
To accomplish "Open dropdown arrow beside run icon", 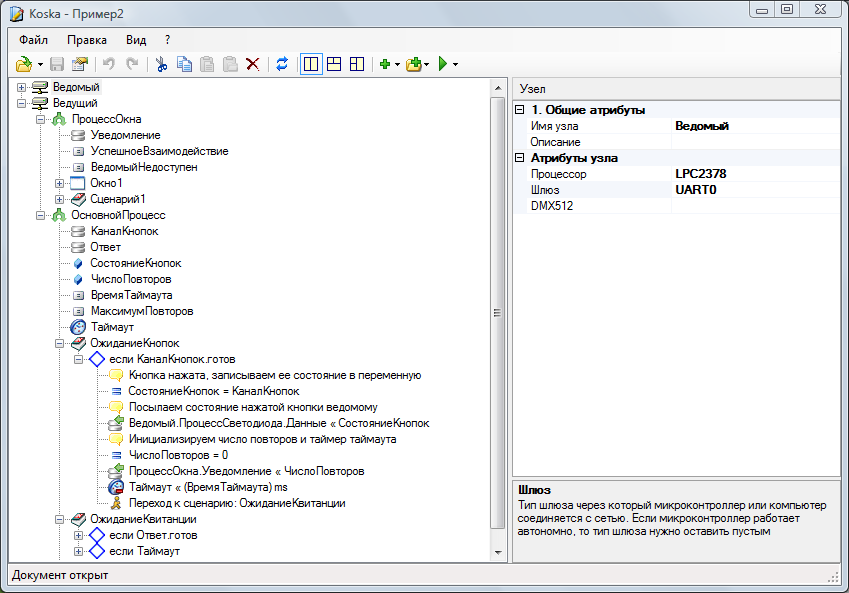I will point(455,65).
